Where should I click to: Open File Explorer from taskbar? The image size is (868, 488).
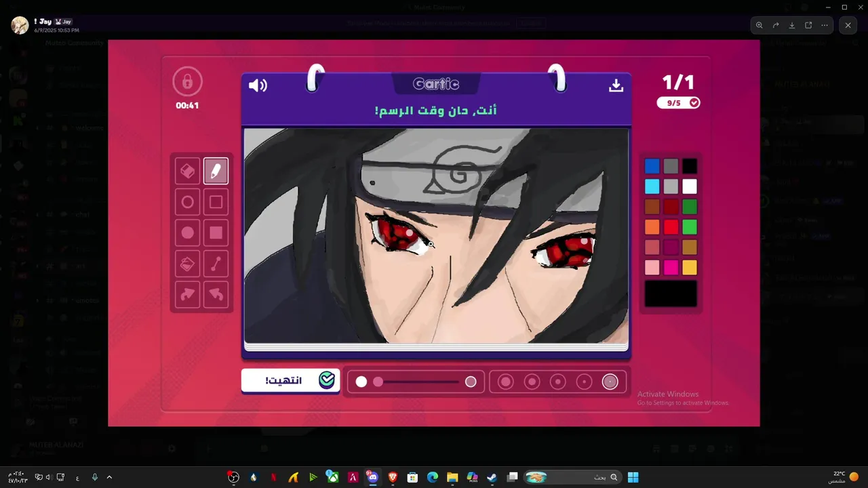[452, 477]
